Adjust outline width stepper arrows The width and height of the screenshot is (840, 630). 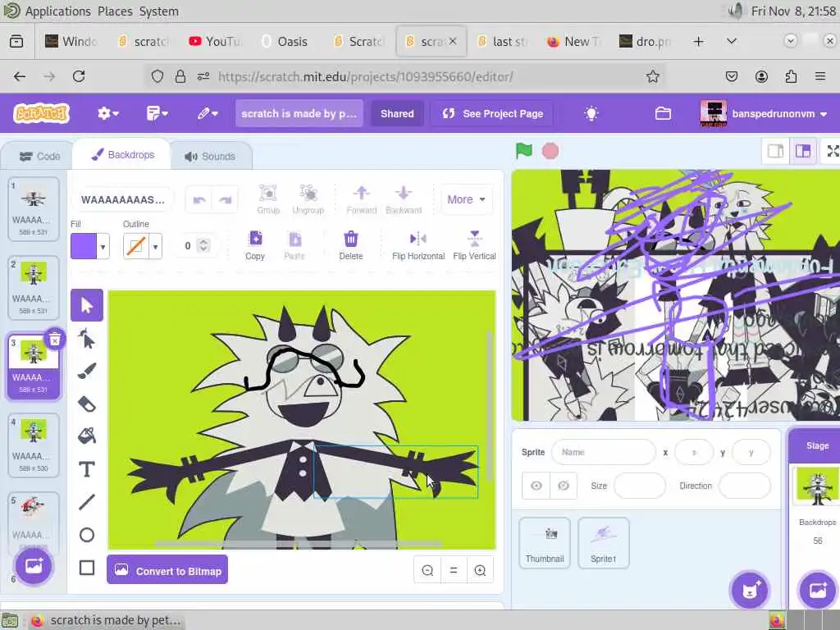pos(203,246)
